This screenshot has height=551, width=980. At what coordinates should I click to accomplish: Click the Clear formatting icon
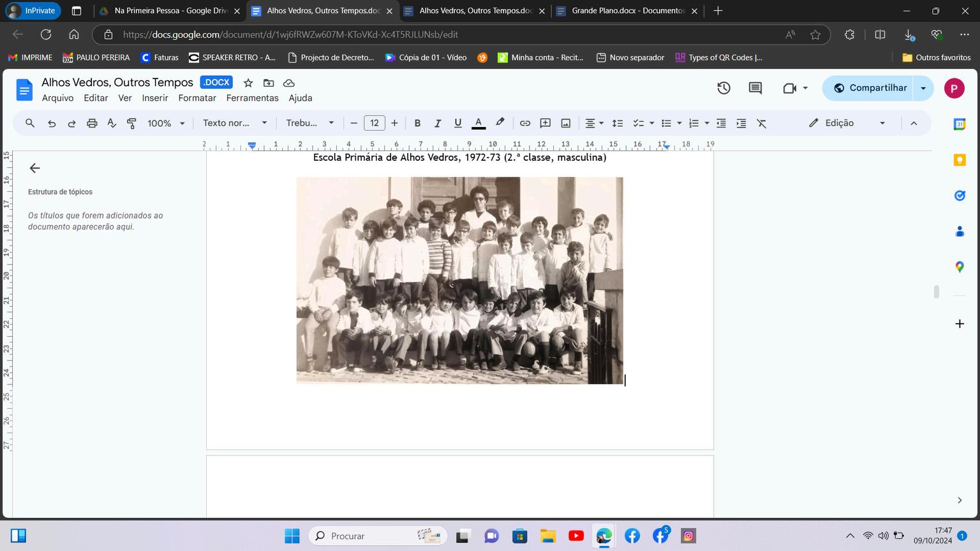[x=761, y=123]
